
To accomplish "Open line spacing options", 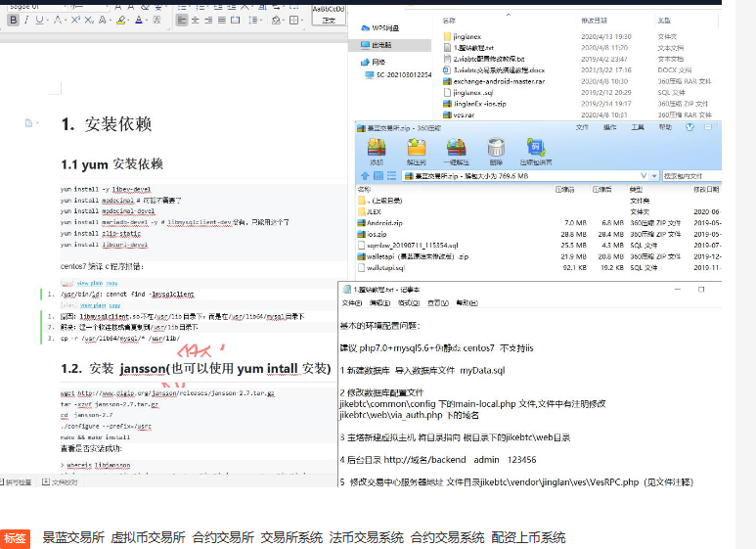I will tap(253, 20).
